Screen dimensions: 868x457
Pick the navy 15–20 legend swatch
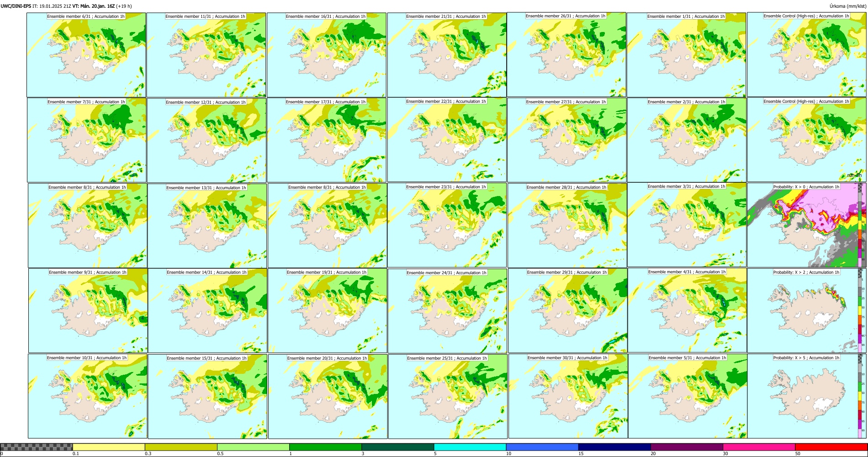[x=614, y=447]
